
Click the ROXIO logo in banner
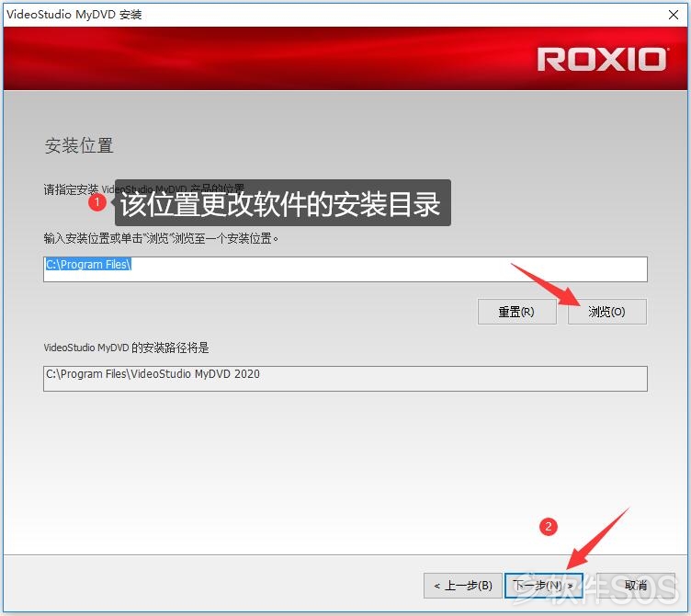click(602, 60)
